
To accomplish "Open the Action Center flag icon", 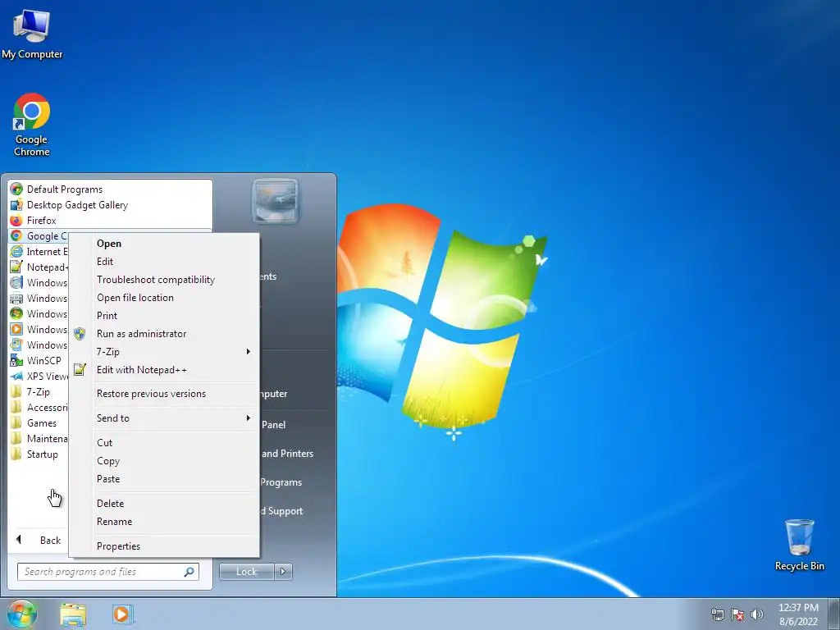I will (x=737, y=614).
